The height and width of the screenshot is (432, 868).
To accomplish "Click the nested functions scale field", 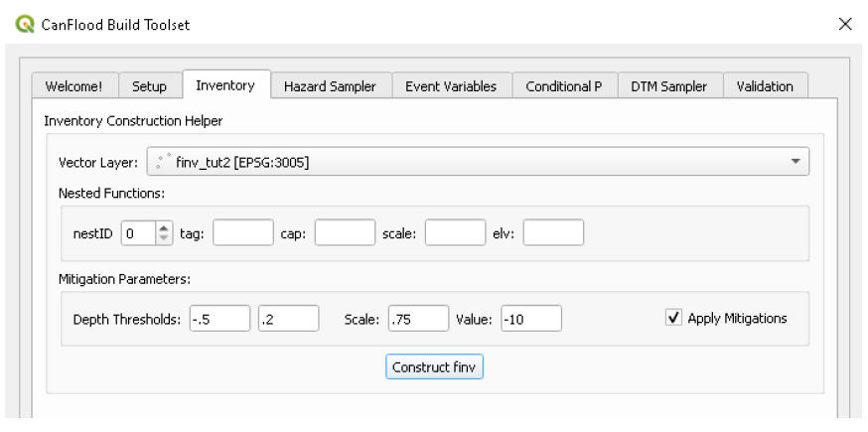I will [456, 232].
